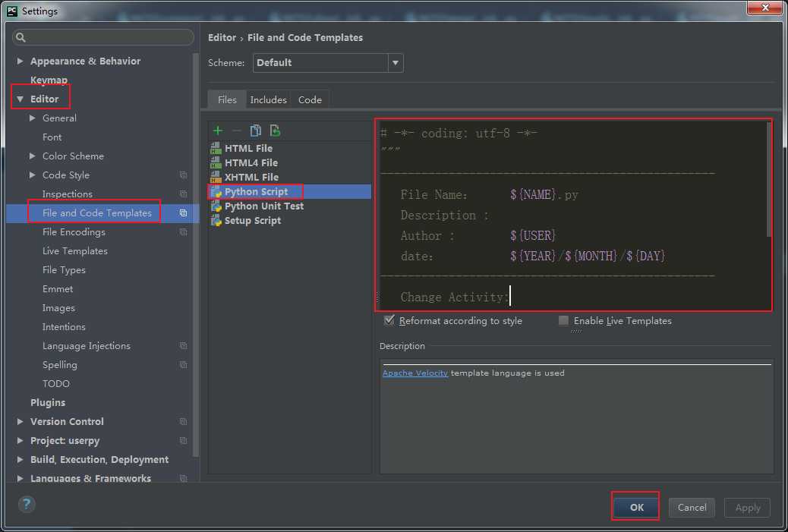Click the Python Unit Test file icon
The image size is (788, 532).
[x=216, y=206]
